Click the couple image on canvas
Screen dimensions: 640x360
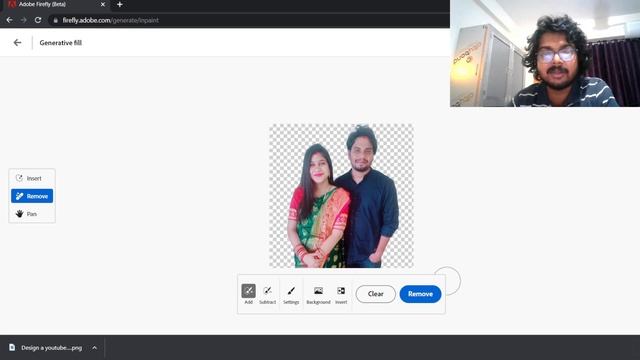pyautogui.click(x=341, y=196)
